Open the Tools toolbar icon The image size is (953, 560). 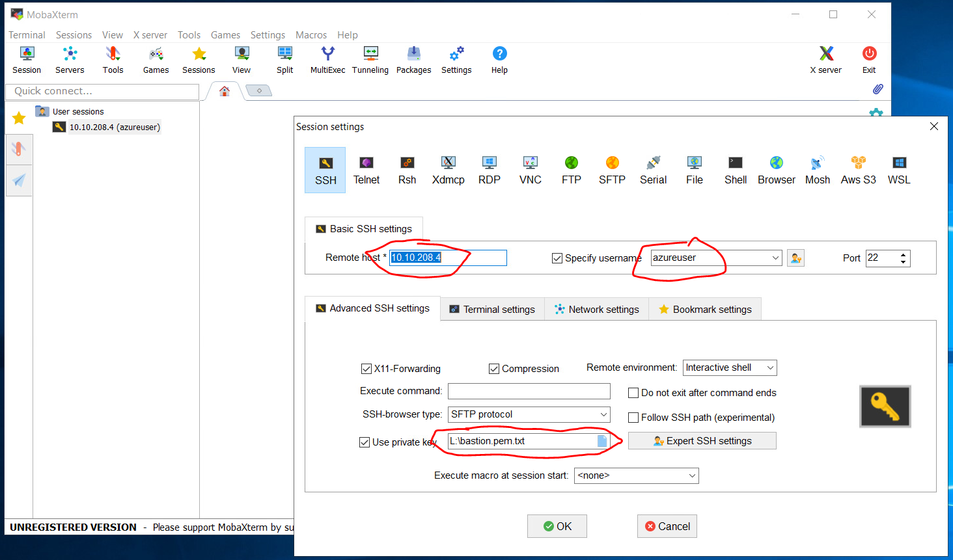coord(113,60)
